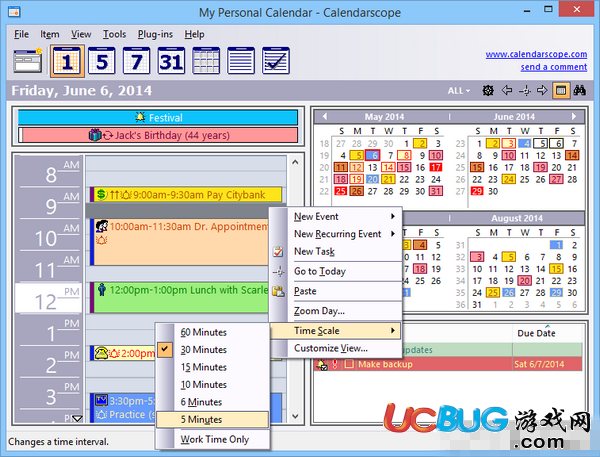Click the time scale down arrow at bottom
The width and height of the screenshot is (600, 457).
tap(77, 418)
